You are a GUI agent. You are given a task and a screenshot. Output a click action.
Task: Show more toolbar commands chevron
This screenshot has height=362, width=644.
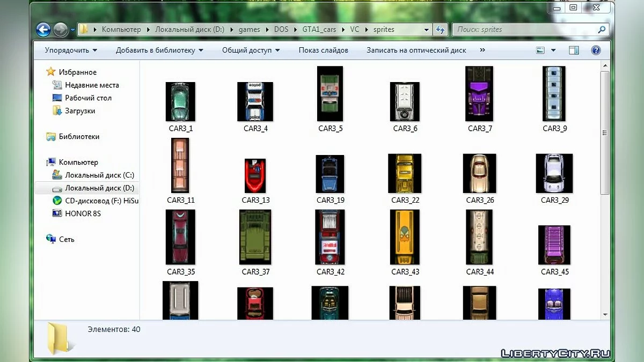(482, 50)
